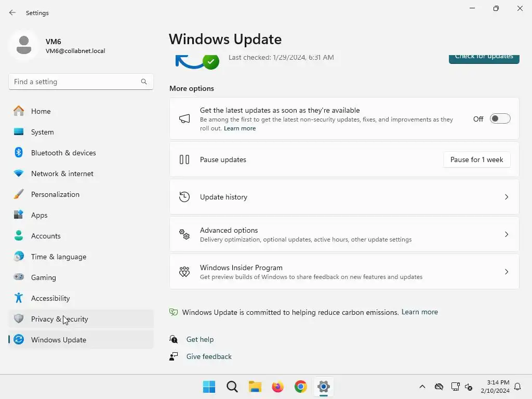
Task: Select Home in the sidebar
Action: pos(81,111)
